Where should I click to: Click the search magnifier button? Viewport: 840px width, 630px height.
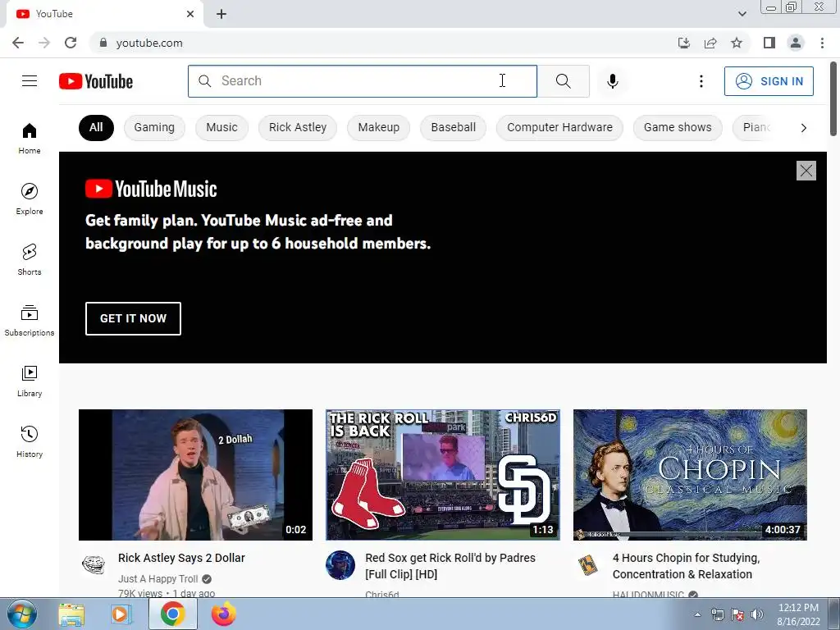(x=563, y=81)
